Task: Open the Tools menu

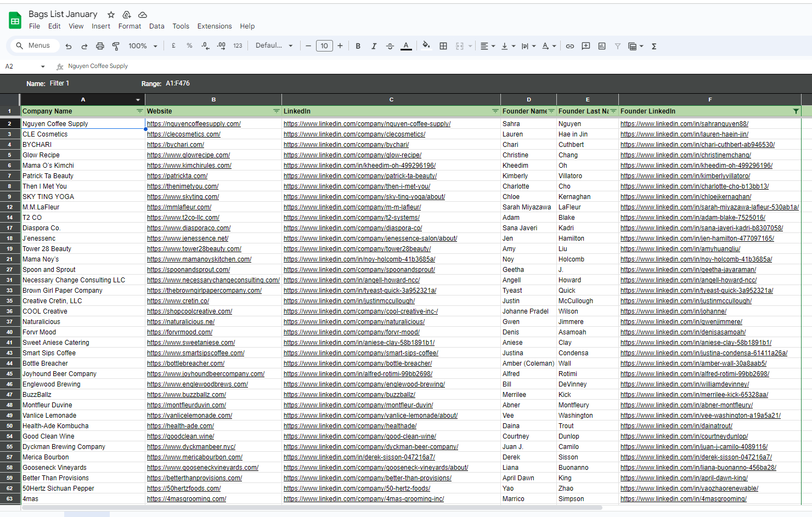Action: (181, 26)
